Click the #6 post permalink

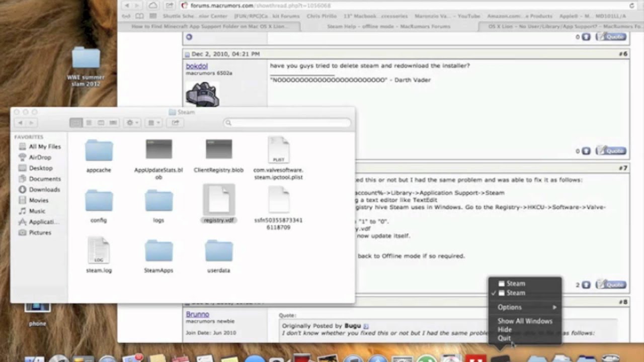pos(623,54)
